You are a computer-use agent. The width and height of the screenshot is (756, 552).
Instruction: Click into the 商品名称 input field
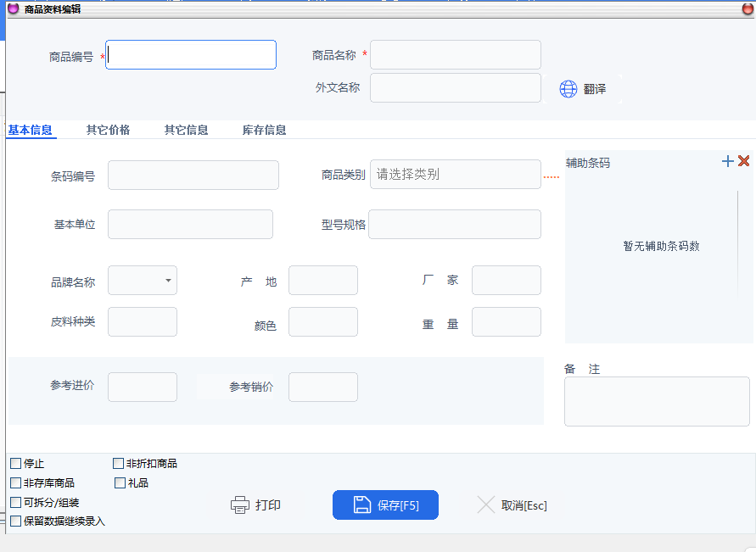(455, 55)
